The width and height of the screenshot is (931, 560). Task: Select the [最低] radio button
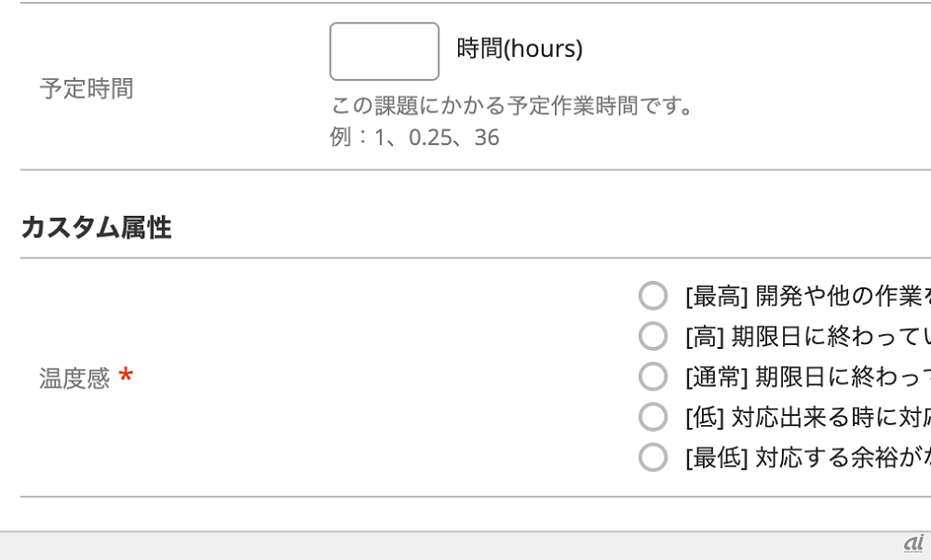pos(654,457)
